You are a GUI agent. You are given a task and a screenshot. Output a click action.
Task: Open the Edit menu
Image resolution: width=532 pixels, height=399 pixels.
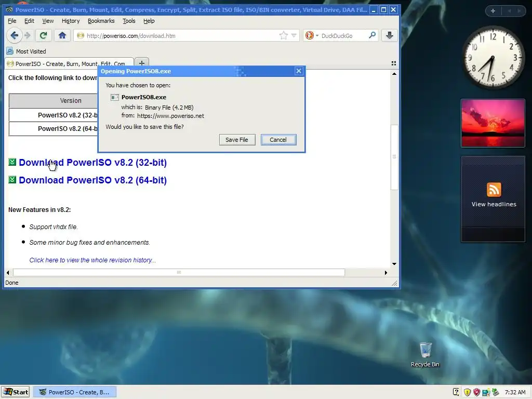pos(29,21)
